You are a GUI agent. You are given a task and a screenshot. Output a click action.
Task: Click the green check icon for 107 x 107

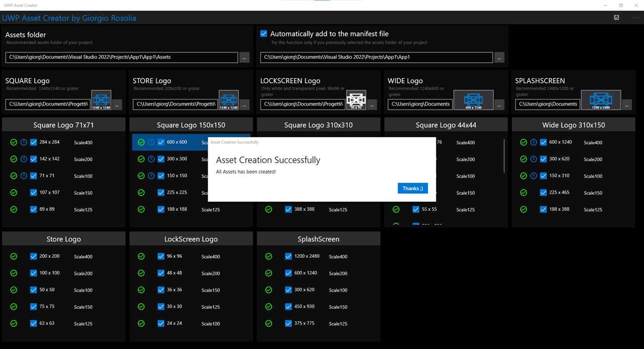(14, 192)
